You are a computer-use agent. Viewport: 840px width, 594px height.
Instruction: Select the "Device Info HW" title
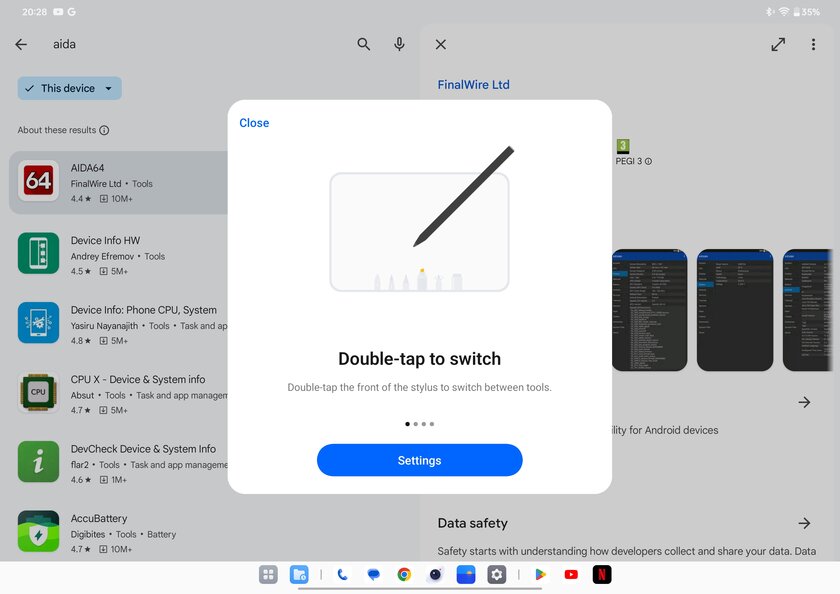pyautogui.click(x=106, y=240)
